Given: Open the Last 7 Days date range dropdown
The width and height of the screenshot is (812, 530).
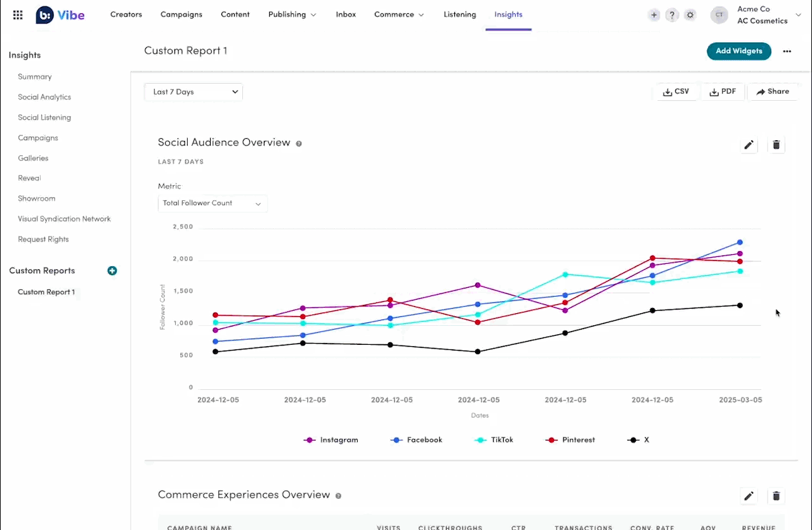Looking at the screenshot, I should (193, 92).
